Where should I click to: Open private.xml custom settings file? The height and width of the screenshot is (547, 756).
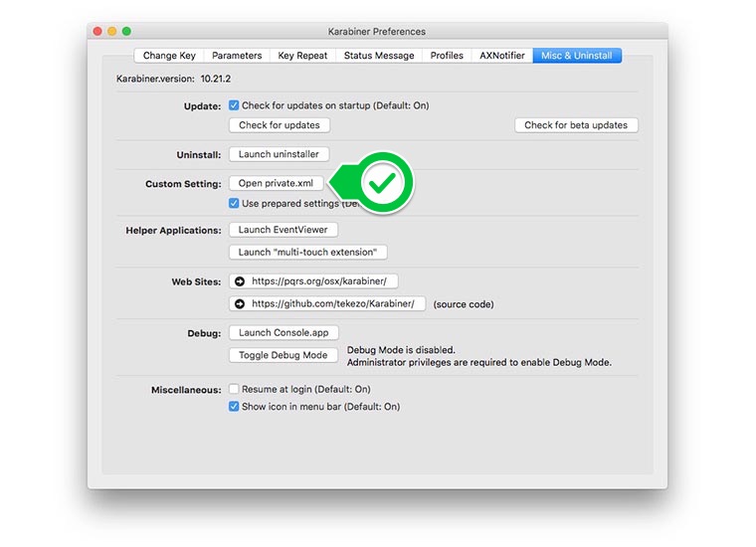pos(276,183)
